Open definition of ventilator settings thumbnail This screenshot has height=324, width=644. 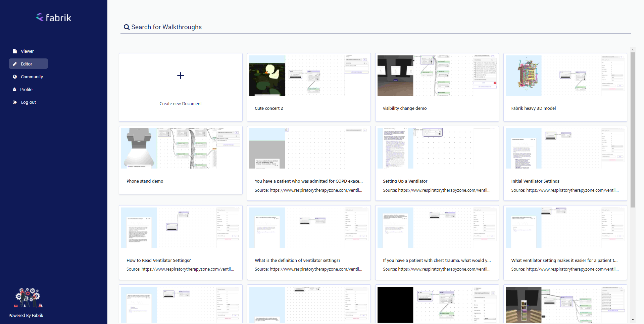tap(309, 228)
